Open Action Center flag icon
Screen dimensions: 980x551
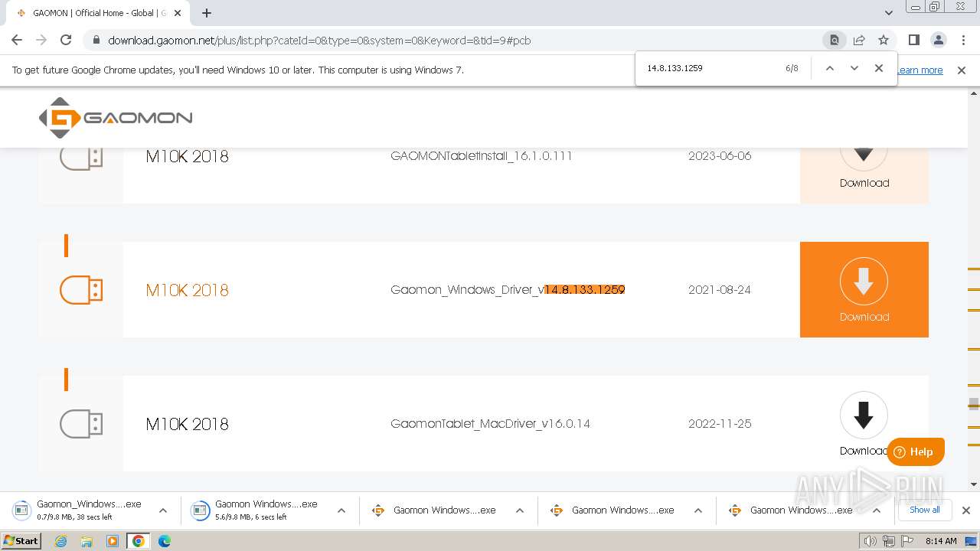[907, 541]
